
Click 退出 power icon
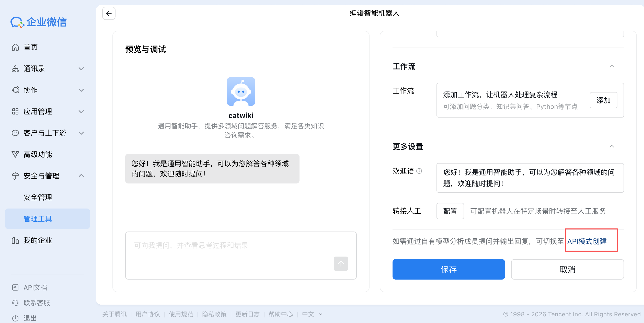click(15, 318)
